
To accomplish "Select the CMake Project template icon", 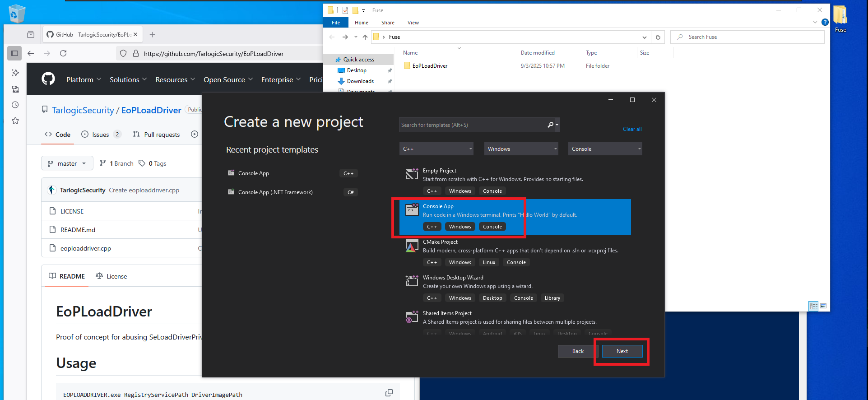I will (x=412, y=246).
